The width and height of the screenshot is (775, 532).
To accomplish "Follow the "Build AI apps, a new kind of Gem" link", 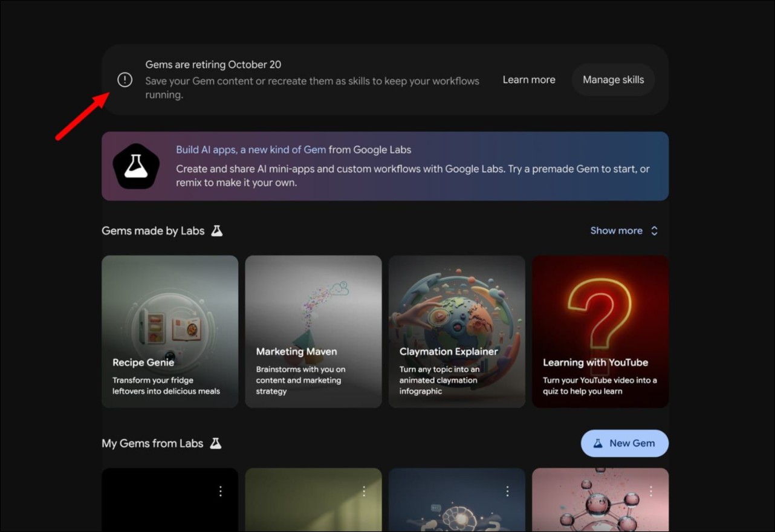I will [251, 150].
